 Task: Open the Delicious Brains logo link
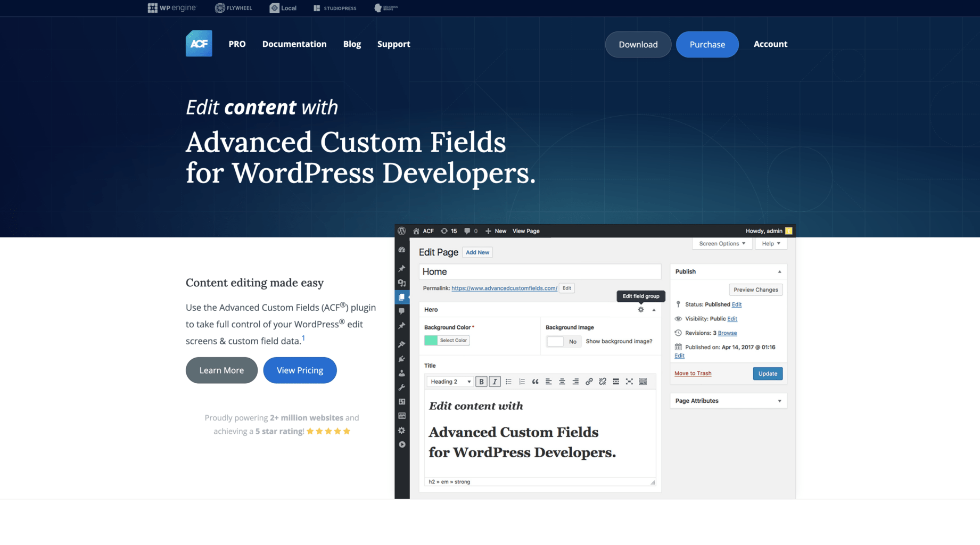(x=386, y=8)
